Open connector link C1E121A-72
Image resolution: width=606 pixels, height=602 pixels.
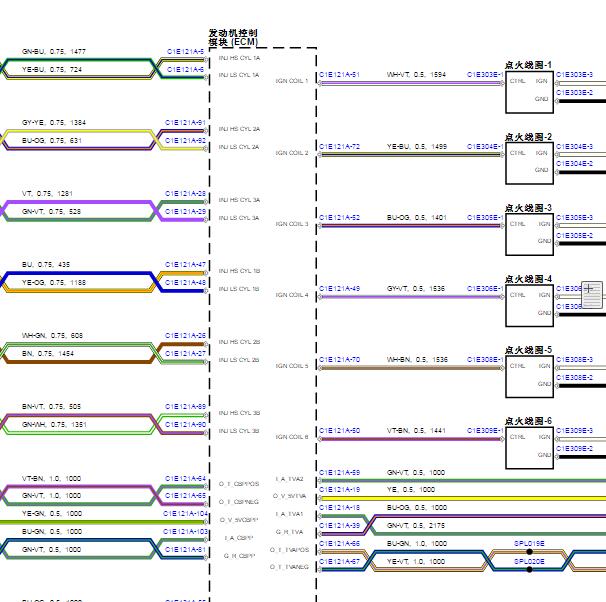pos(339,146)
